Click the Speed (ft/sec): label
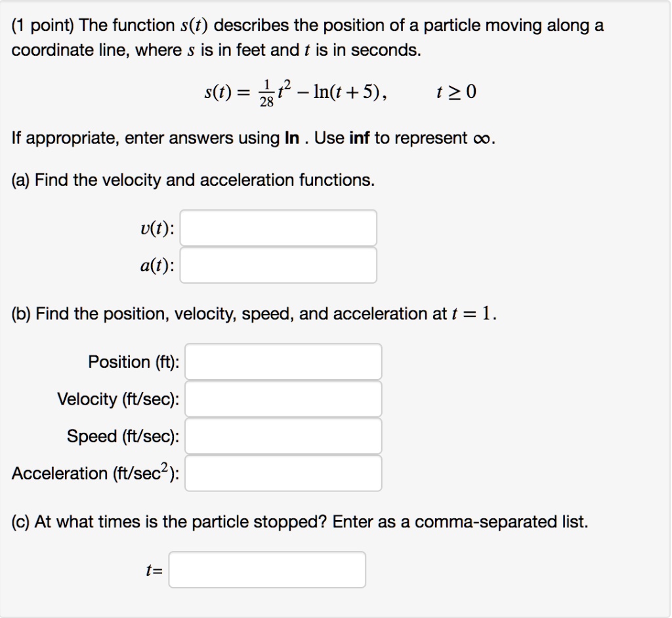The height and width of the screenshot is (618, 672). pos(123,437)
